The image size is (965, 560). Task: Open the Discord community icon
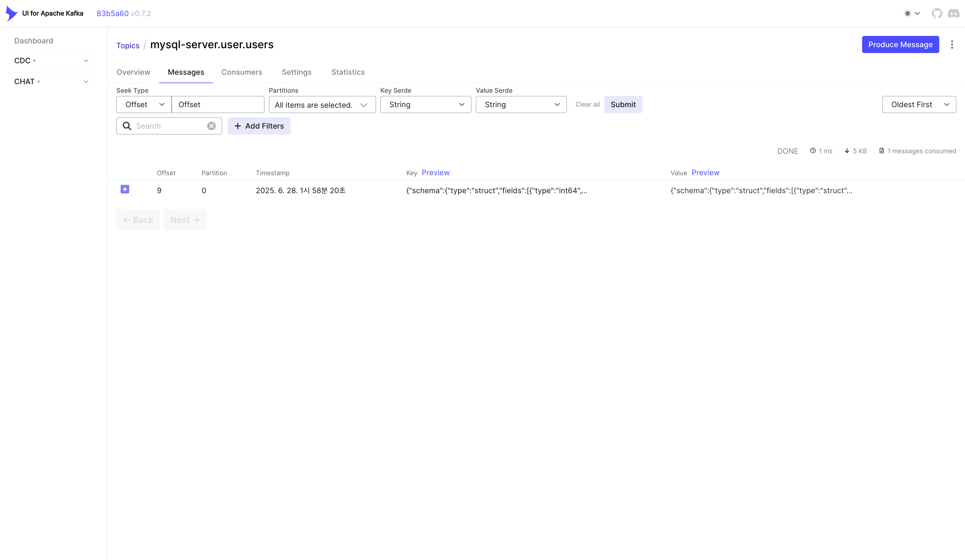(x=953, y=13)
